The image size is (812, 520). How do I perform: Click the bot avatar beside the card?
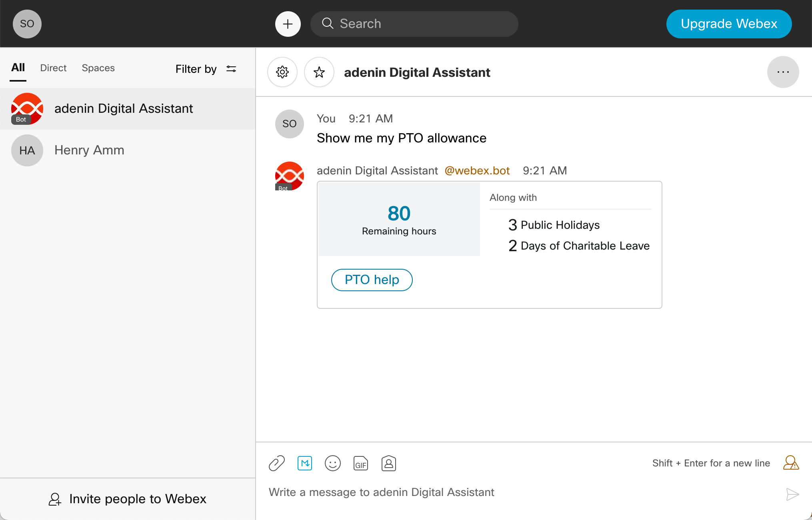click(x=290, y=176)
